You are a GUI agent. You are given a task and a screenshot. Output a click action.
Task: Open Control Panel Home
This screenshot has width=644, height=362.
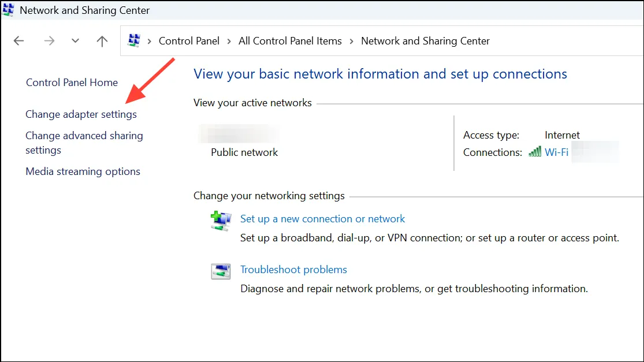pyautogui.click(x=72, y=83)
